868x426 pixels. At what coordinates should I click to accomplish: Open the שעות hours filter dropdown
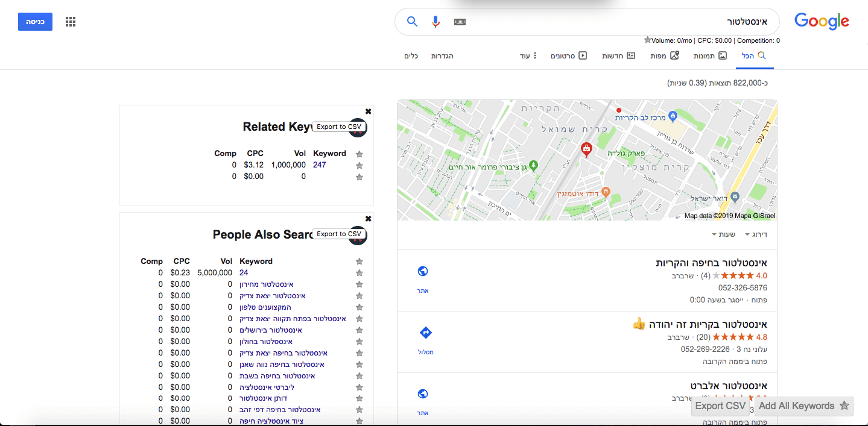(723, 234)
